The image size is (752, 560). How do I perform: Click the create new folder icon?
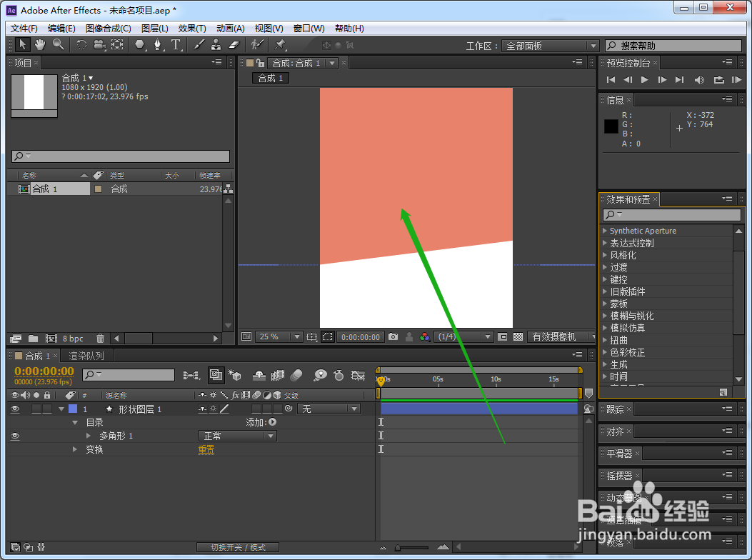pos(33,339)
